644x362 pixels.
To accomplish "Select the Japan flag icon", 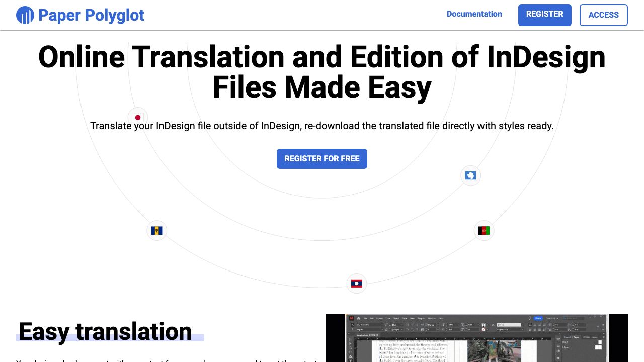I will (x=138, y=117).
